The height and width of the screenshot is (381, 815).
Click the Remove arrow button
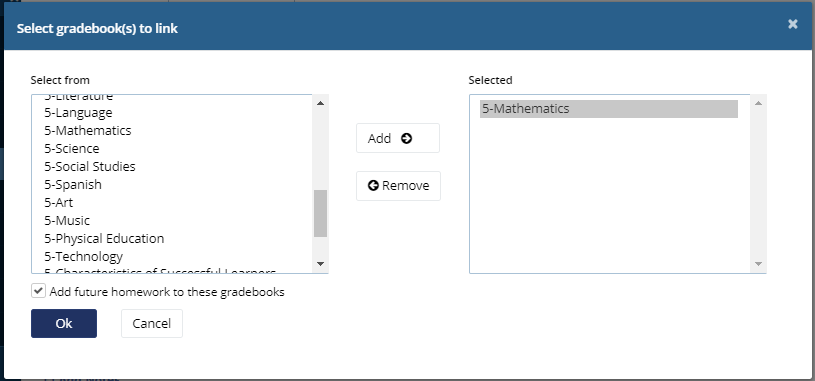[398, 186]
